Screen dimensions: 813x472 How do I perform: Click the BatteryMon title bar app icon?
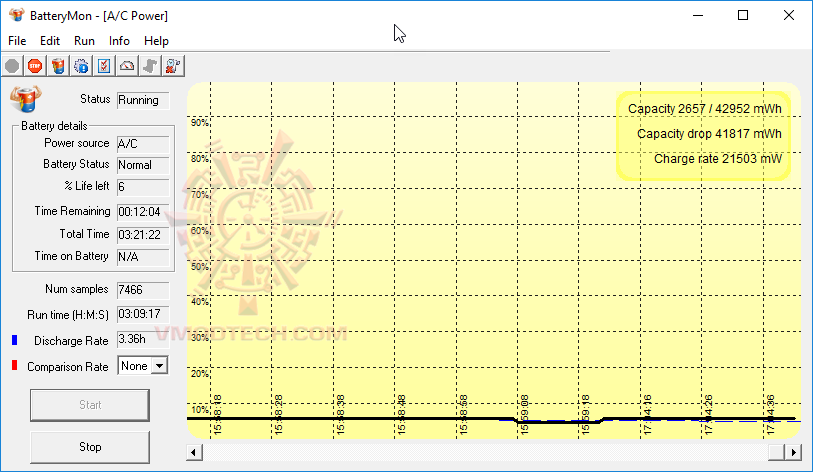pyautogui.click(x=17, y=16)
